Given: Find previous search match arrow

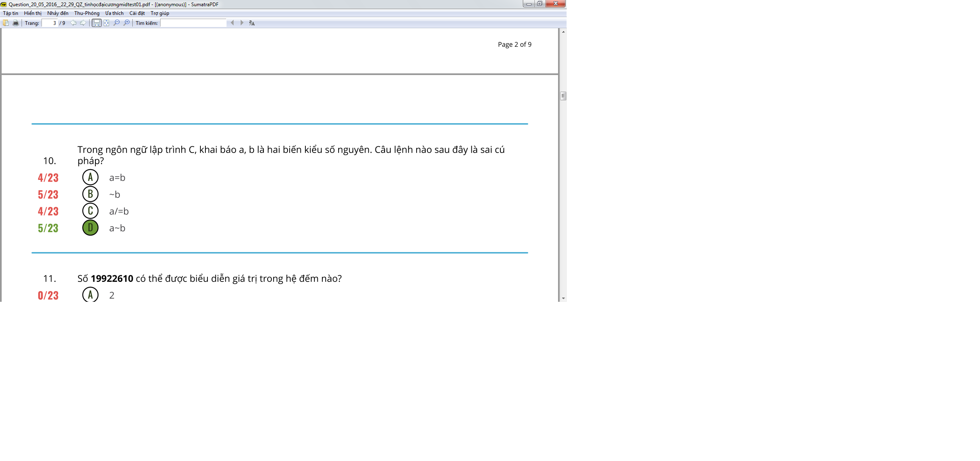Looking at the screenshot, I should coord(232,23).
